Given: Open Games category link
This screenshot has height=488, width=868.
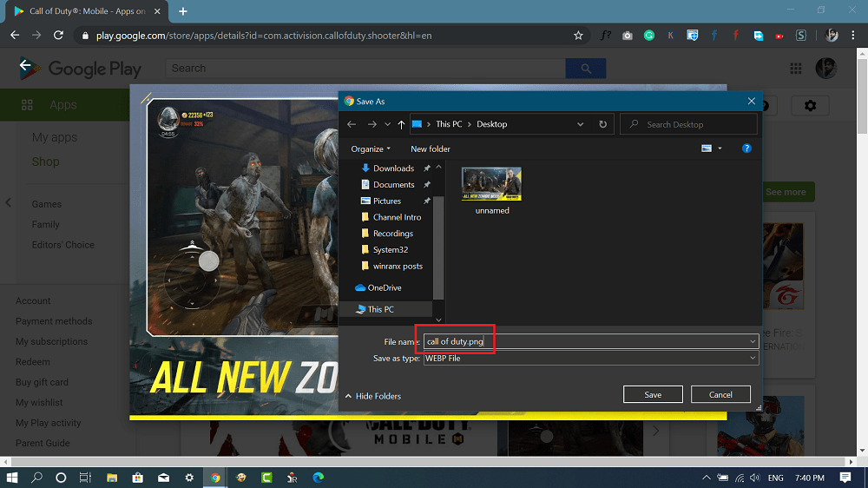Looking at the screenshot, I should [47, 204].
